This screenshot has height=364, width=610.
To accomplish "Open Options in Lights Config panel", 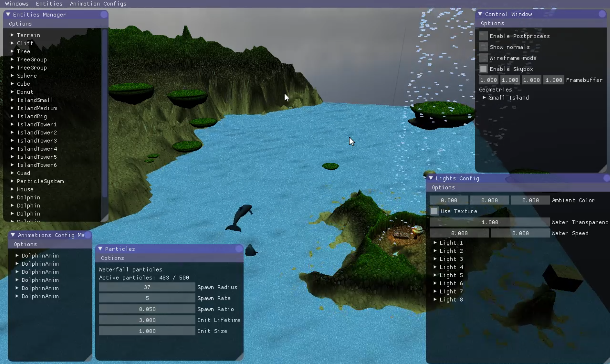I will pyautogui.click(x=443, y=188).
